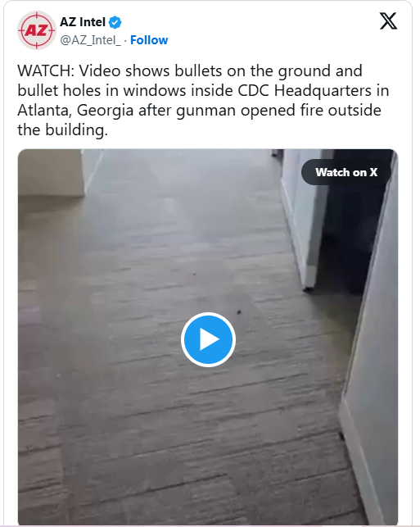Open the X logo in the card corner
Viewport: 420px width, 527px height.
pos(388,20)
